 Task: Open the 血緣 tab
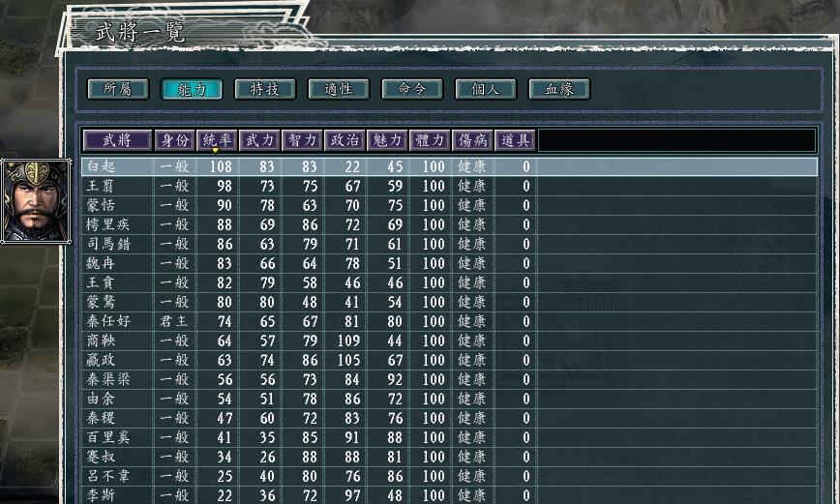(559, 89)
